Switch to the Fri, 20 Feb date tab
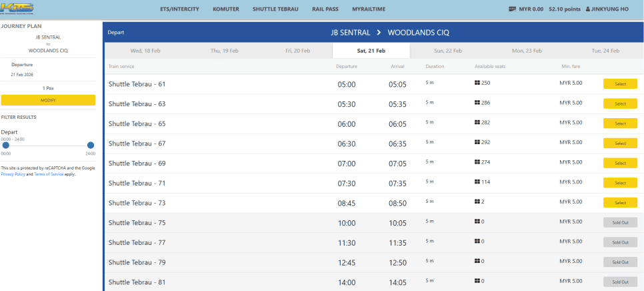The height and width of the screenshot is (291, 644). pos(298,51)
